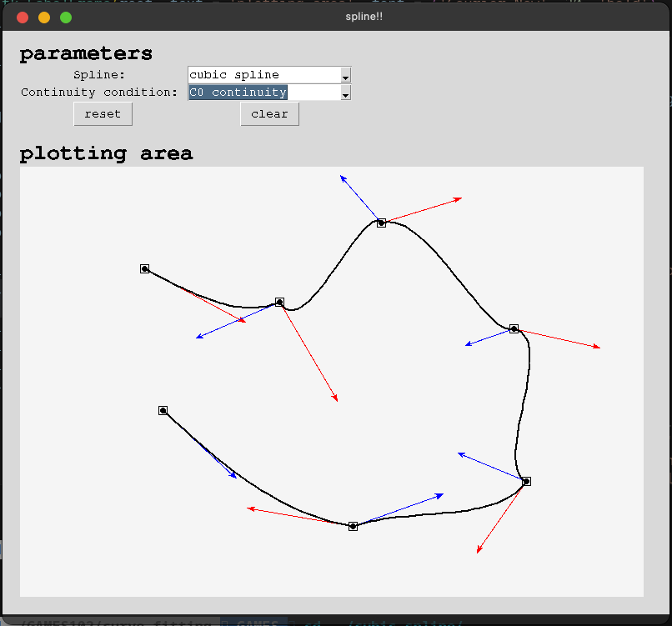Pick the bottommost control point on curve
The height and width of the screenshot is (626, 672).
pos(353,526)
